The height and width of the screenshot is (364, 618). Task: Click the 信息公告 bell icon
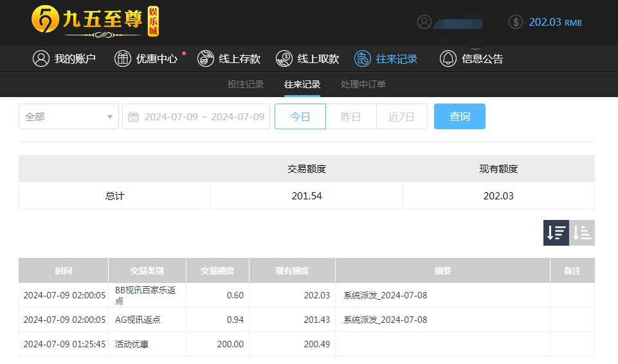tap(448, 59)
